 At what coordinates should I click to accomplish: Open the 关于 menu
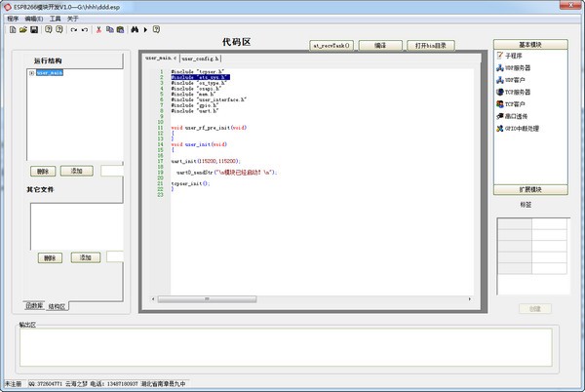73,19
